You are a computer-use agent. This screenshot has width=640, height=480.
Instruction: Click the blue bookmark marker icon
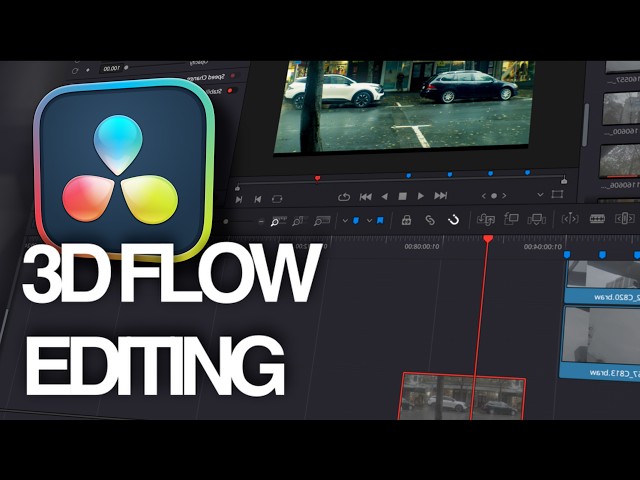click(x=380, y=221)
